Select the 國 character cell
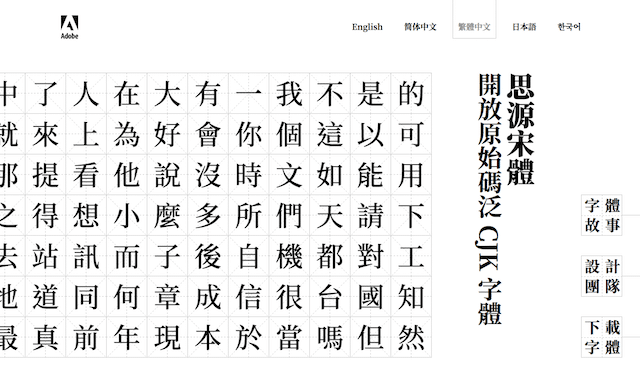This screenshot has width=640, height=381. coord(371,297)
